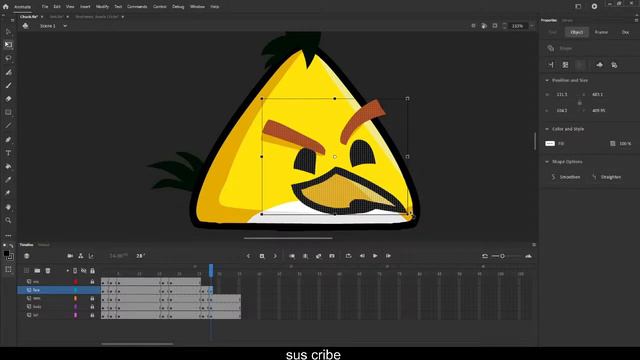The width and height of the screenshot is (640, 360).
Task: Select the Zoom magnifier tool
Action: click(x=8, y=220)
